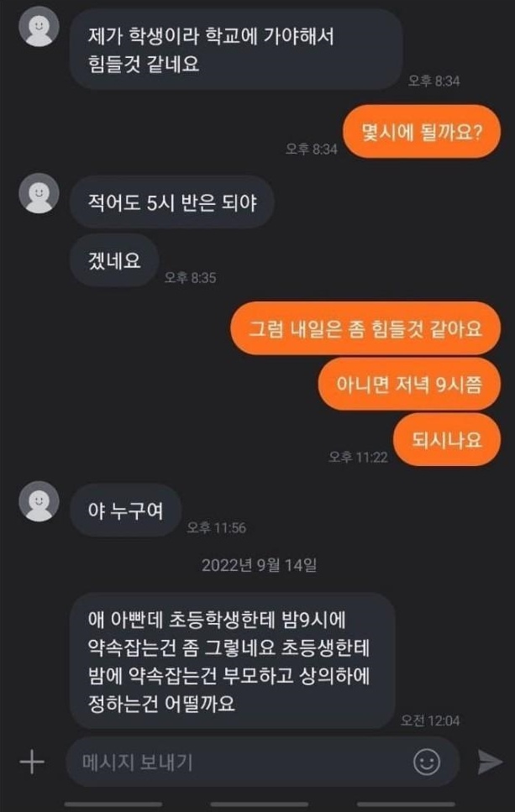Select the 제가 학생이라 학교에 message bubble
This screenshot has height=812, width=515.
coord(236,50)
